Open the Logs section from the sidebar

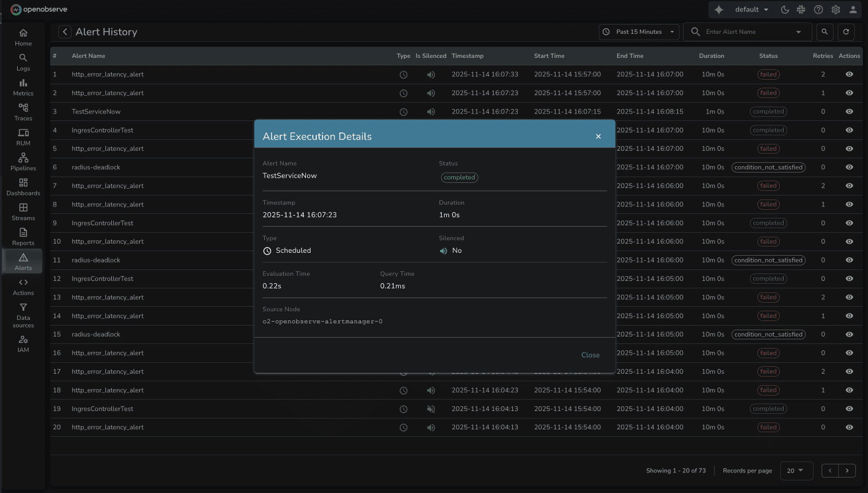point(23,62)
